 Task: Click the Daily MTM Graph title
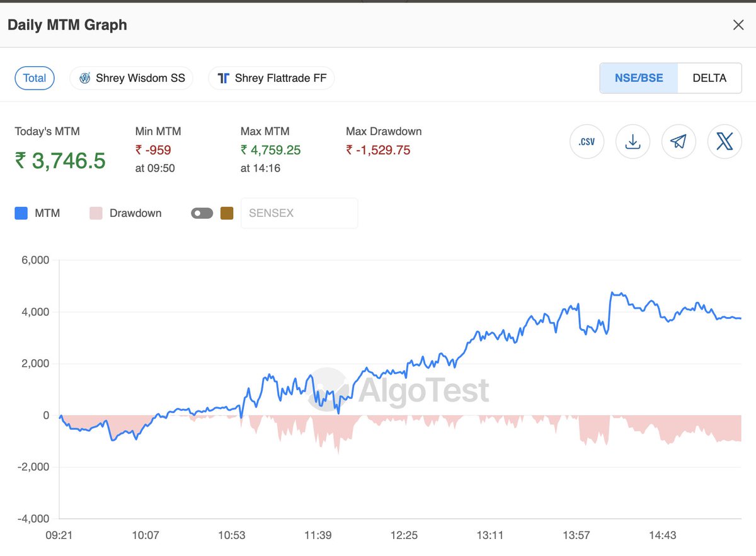67,25
